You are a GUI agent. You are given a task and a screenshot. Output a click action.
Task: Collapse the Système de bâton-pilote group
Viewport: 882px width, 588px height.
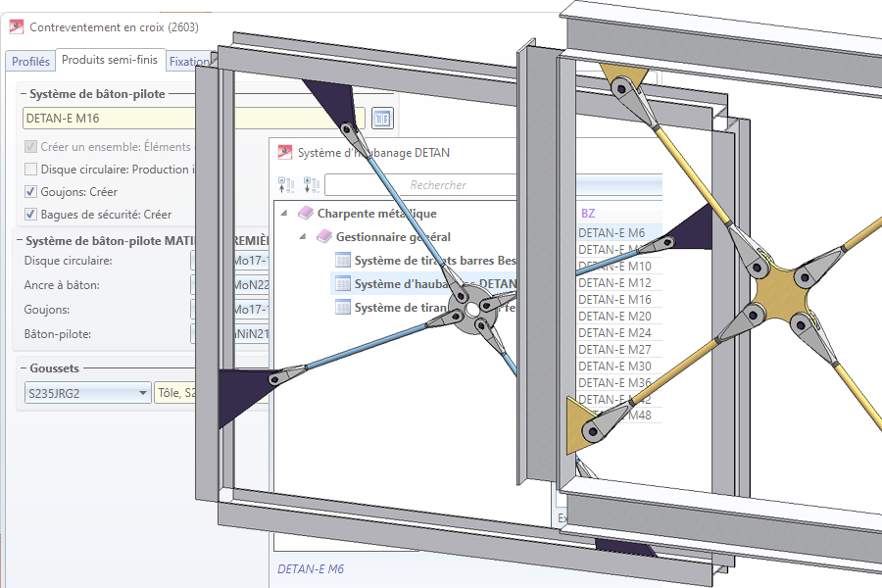click(24, 94)
